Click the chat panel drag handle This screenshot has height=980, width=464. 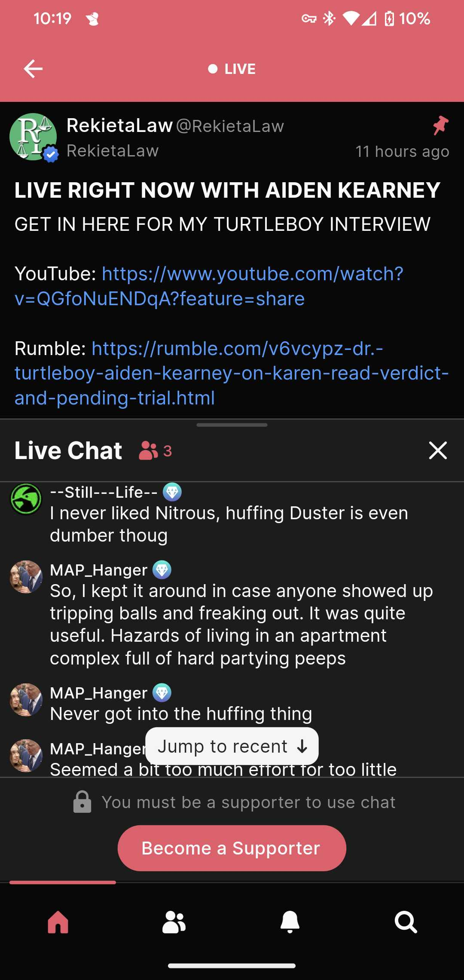pos(232,425)
